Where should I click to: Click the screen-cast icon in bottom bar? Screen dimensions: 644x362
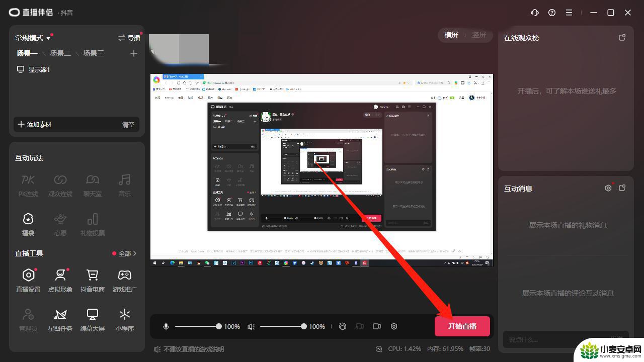point(360,326)
